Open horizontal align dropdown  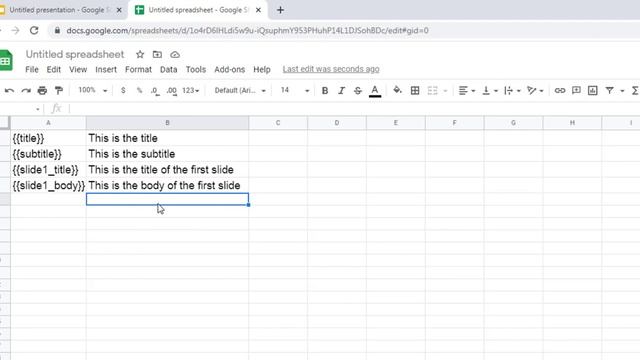tap(467, 91)
